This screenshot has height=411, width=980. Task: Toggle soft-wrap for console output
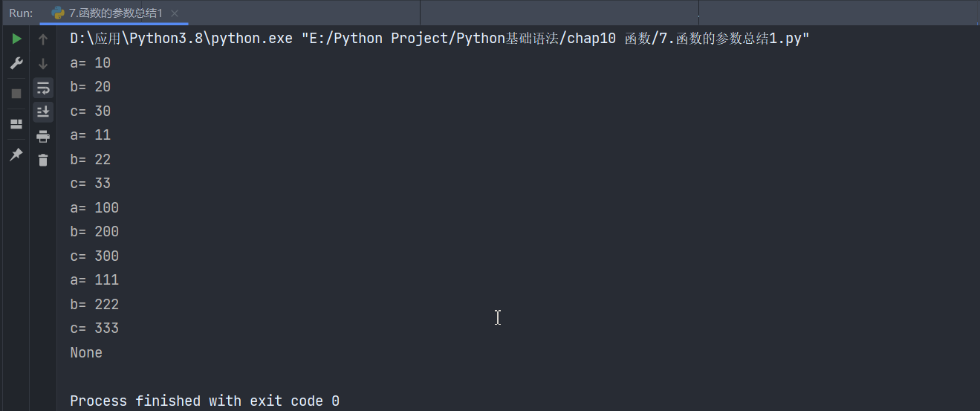(43, 88)
